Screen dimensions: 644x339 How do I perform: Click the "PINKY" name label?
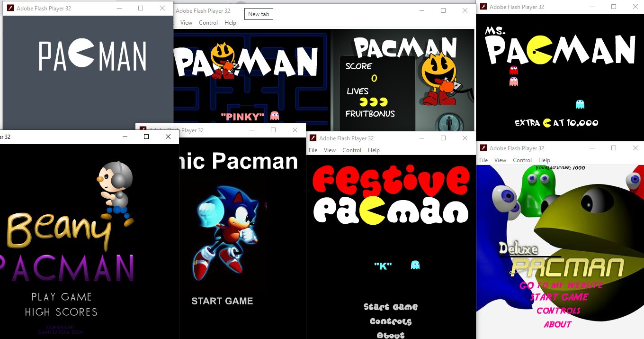[243, 117]
